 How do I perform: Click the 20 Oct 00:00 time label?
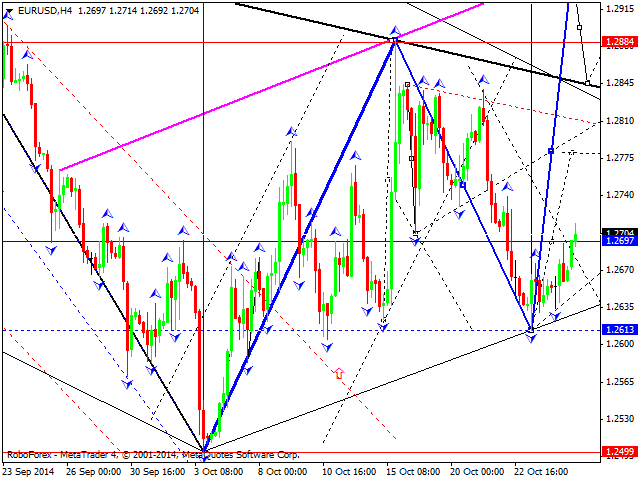tap(477, 472)
